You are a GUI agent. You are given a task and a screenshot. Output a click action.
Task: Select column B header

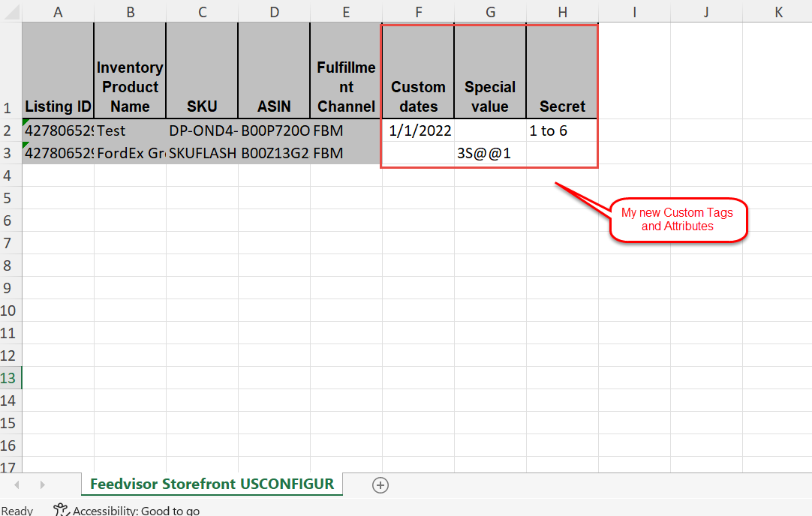pos(130,11)
